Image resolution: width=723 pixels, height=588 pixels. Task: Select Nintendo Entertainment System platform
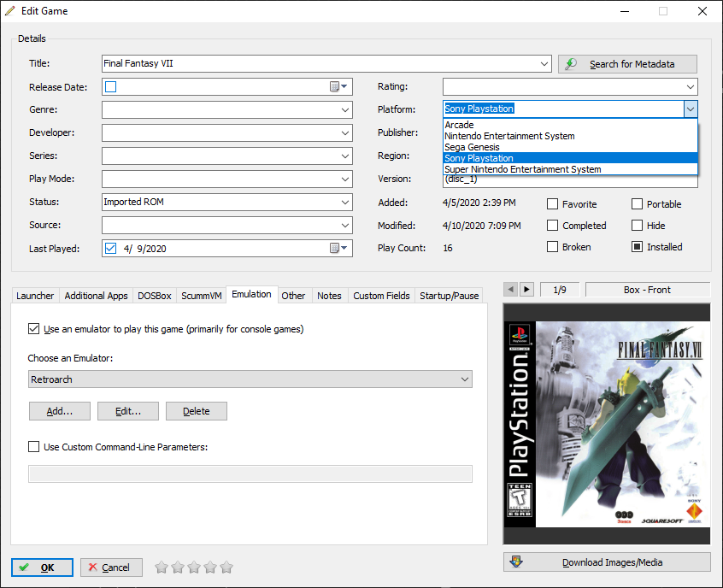coord(570,136)
